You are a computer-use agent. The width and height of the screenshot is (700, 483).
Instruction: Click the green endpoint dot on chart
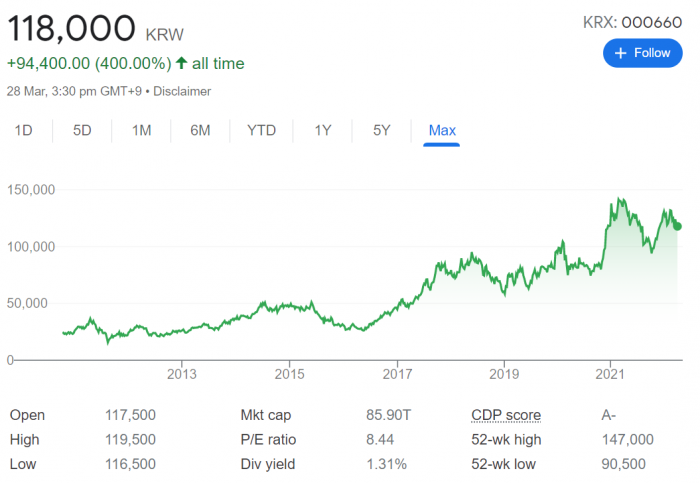[x=678, y=226]
